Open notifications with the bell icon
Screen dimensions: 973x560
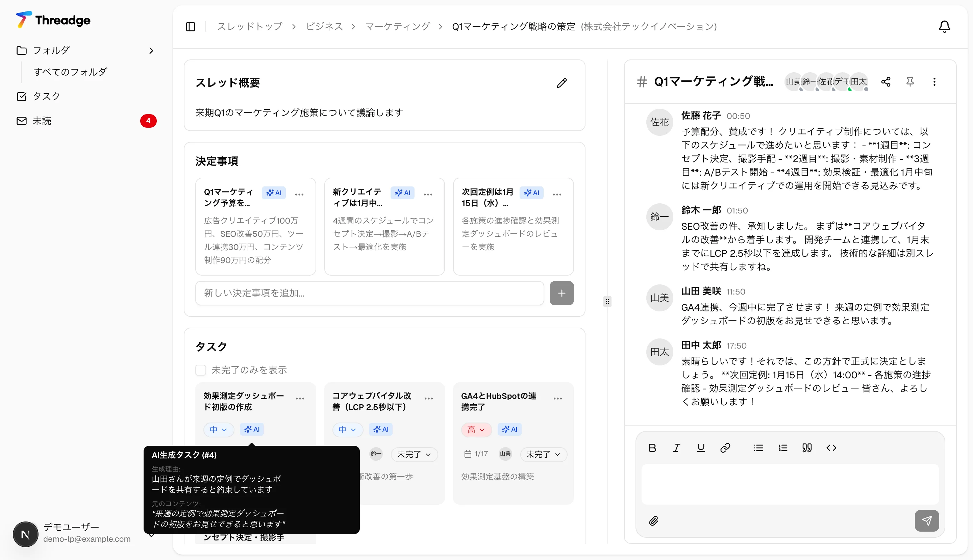[x=945, y=26]
